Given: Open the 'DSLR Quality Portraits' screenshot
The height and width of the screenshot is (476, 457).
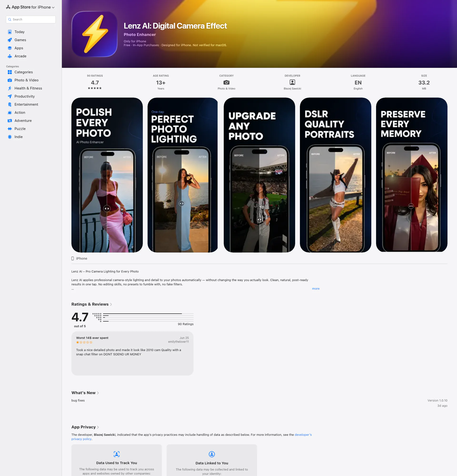Looking at the screenshot, I should (336, 175).
